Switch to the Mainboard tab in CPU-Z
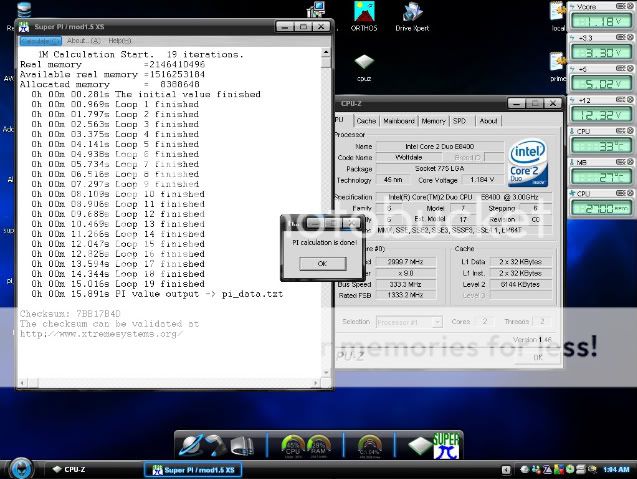 coord(399,121)
